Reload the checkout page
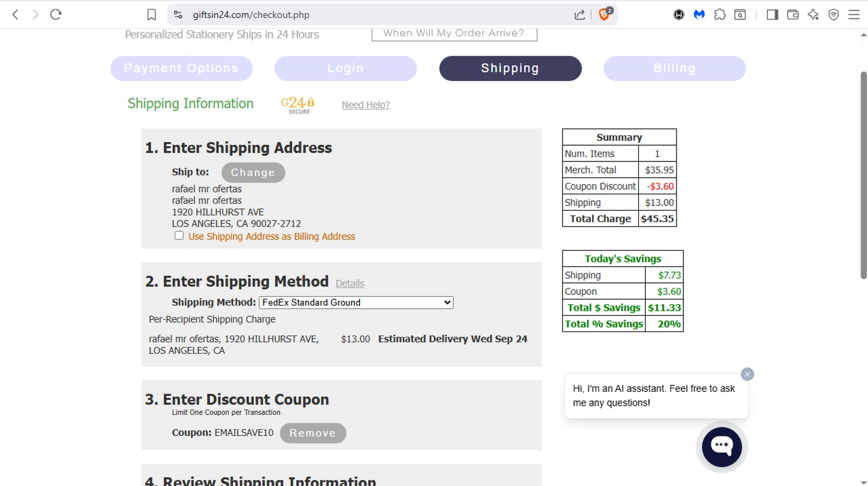The width and height of the screenshot is (868, 486). click(56, 14)
